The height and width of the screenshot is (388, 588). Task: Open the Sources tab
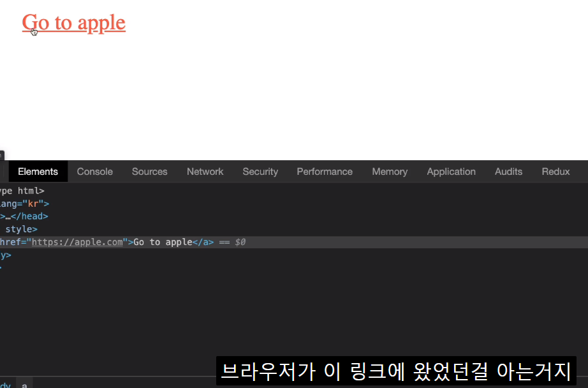(150, 172)
